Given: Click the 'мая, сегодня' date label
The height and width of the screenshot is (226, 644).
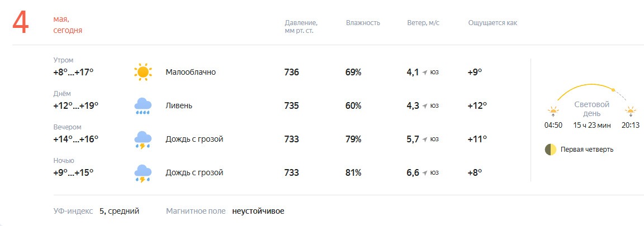Looking at the screenshot, I should point(68,25).
